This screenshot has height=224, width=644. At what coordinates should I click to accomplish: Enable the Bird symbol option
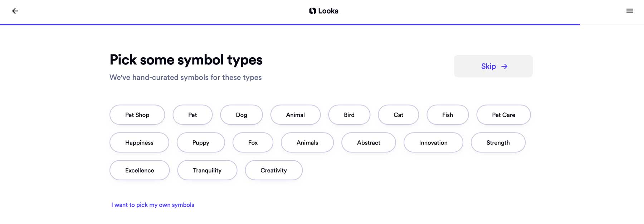click(349, 115)
